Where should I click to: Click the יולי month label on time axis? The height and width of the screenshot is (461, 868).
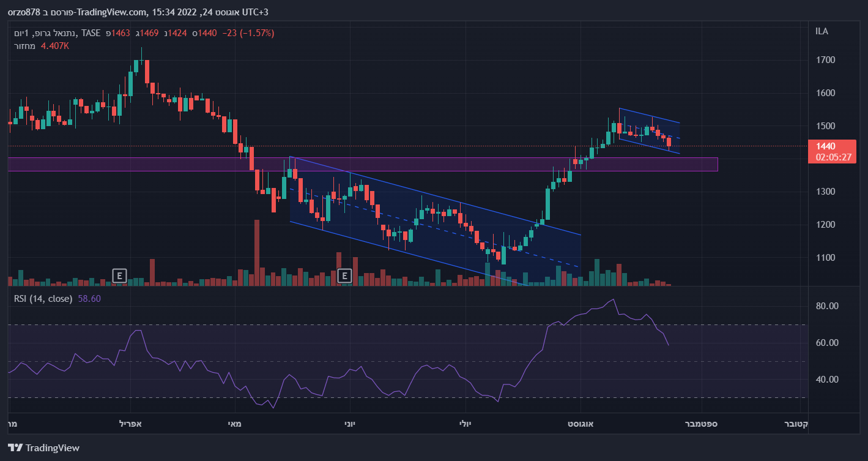pos(466,423)
